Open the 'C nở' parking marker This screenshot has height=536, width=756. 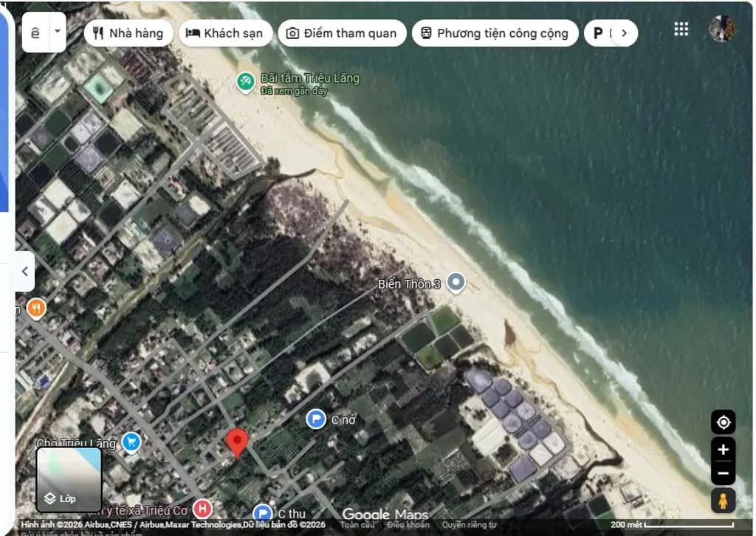316,419
